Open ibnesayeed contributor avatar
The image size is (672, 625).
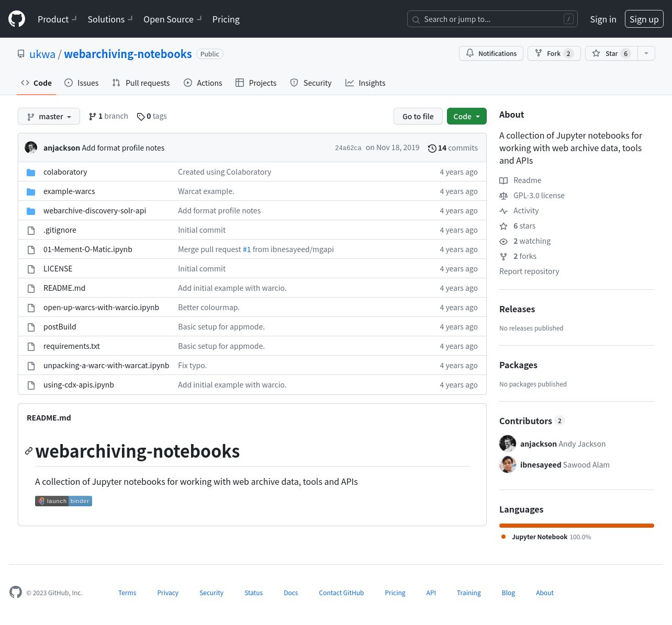508,464
